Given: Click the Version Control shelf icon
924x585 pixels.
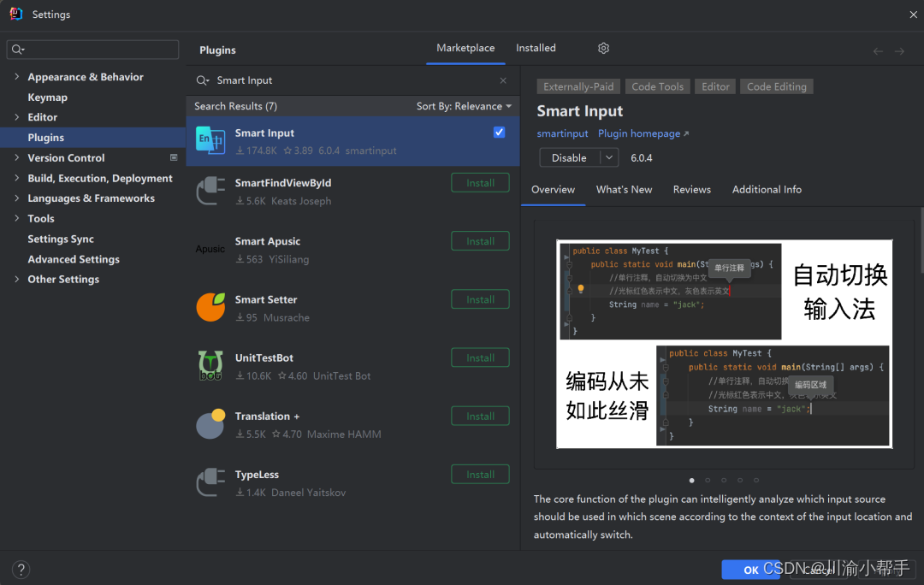Looking at the screenshot, I should (174, 157).
